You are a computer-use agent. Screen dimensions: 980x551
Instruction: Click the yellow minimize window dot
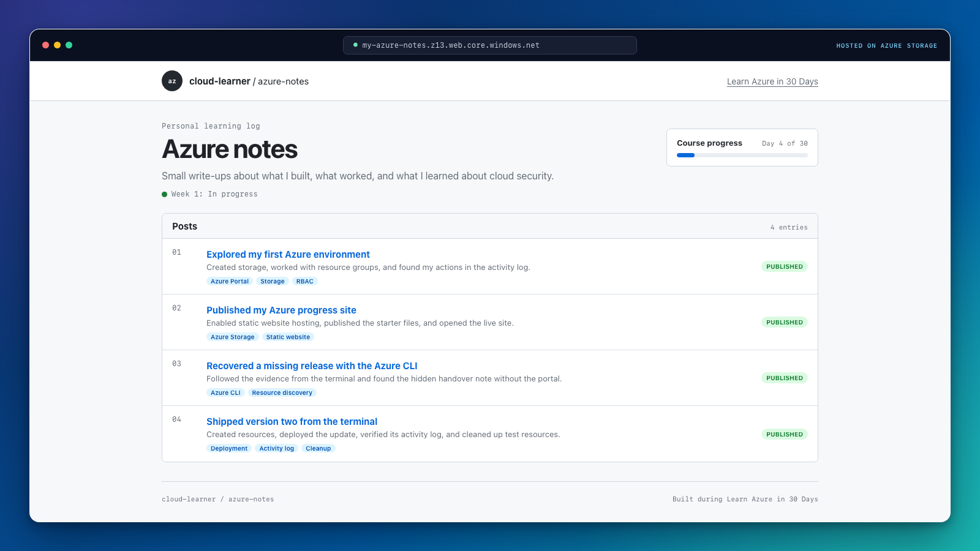pyautogui.click(x=57, y=45)
